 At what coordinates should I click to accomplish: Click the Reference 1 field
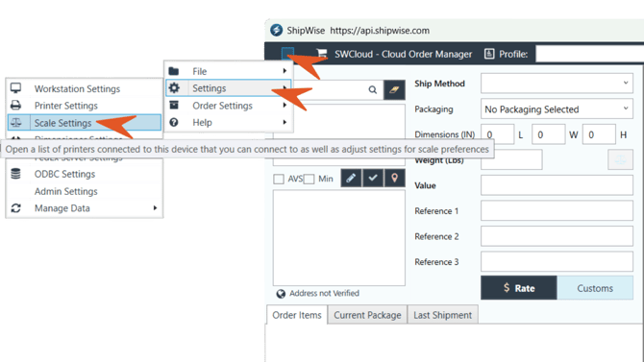(557, 210)
